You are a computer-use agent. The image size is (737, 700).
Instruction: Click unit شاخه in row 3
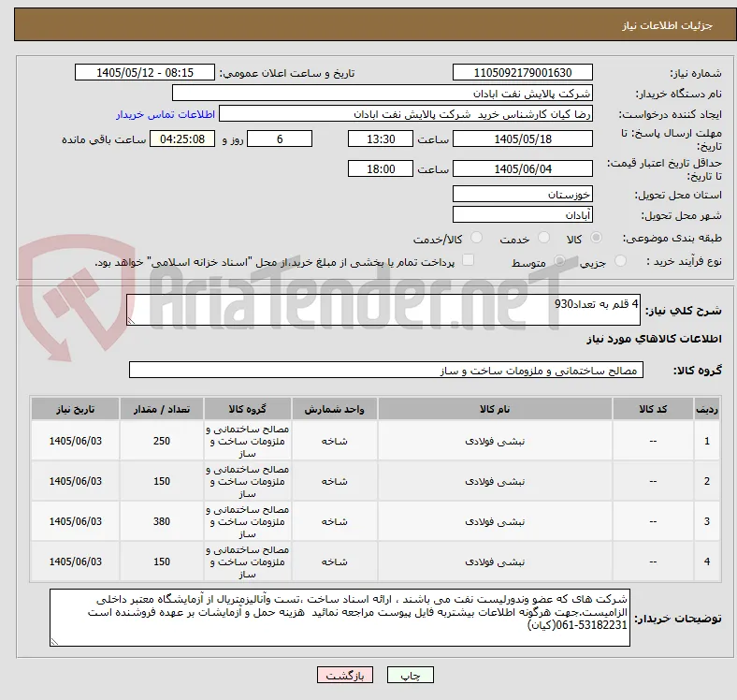point(334,521)
